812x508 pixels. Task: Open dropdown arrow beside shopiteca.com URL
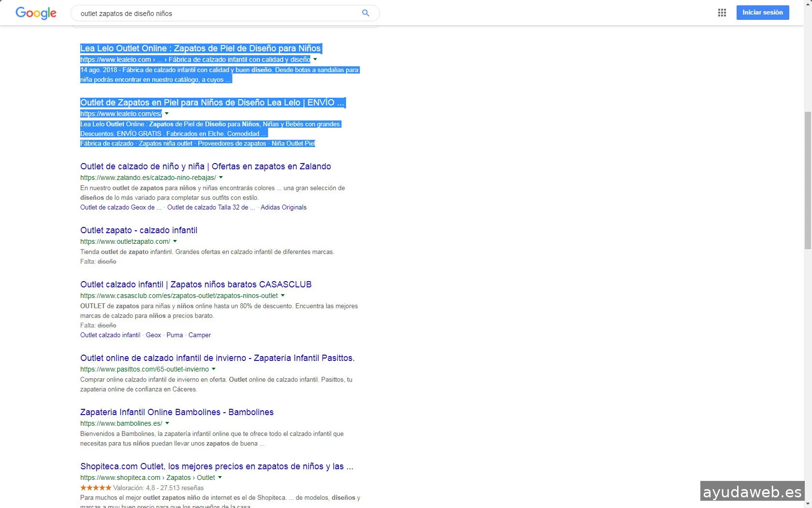pos(220,478)
